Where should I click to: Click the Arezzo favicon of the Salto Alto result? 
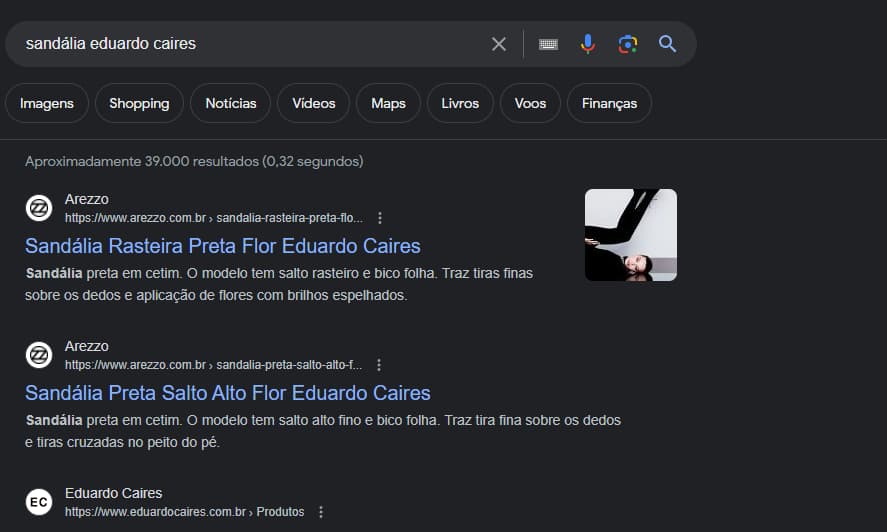point(39,355)
